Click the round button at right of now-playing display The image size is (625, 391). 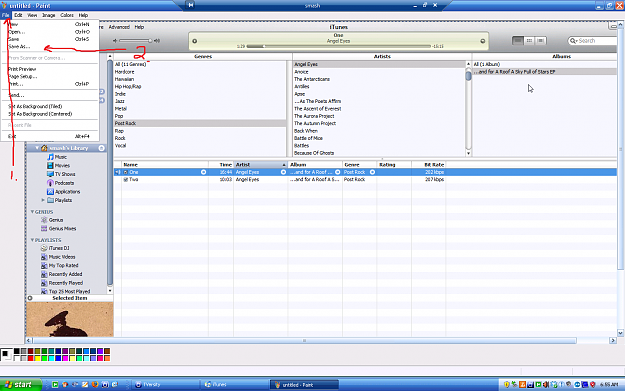[482, 41]
